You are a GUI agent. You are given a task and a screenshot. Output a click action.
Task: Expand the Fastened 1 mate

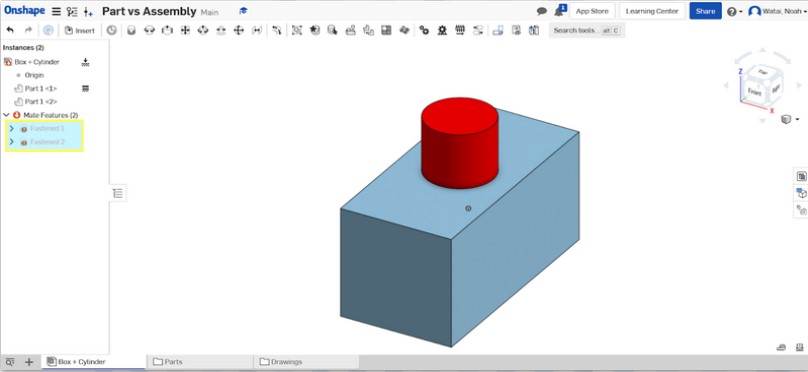tap(11, 128)
